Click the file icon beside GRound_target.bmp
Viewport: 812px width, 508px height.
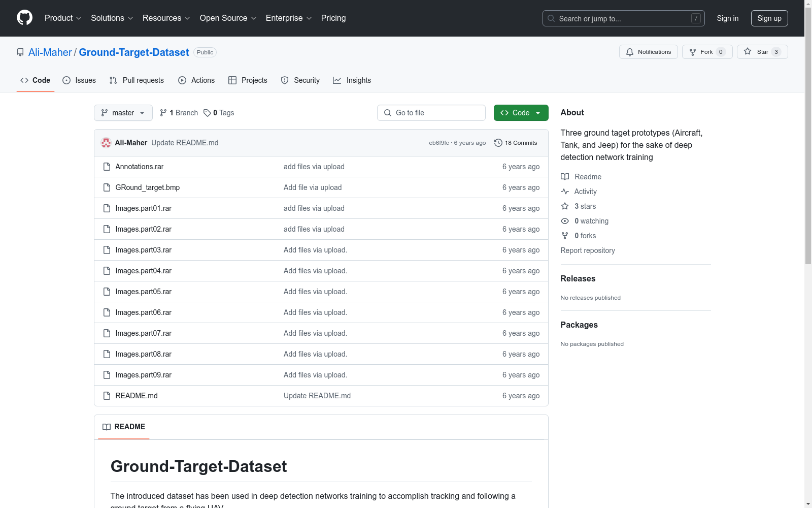pyautogui.click(x=107, y=187)
